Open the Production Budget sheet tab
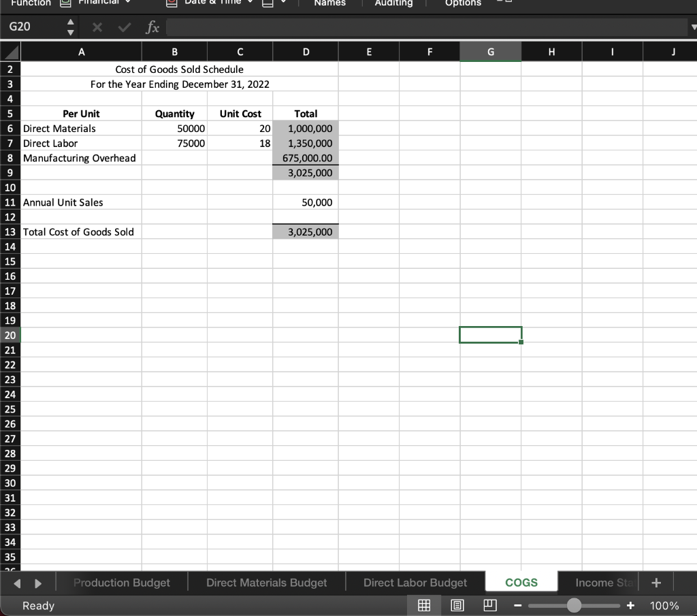The width and height of the screenshot is (697, 616). coord(122,583)
